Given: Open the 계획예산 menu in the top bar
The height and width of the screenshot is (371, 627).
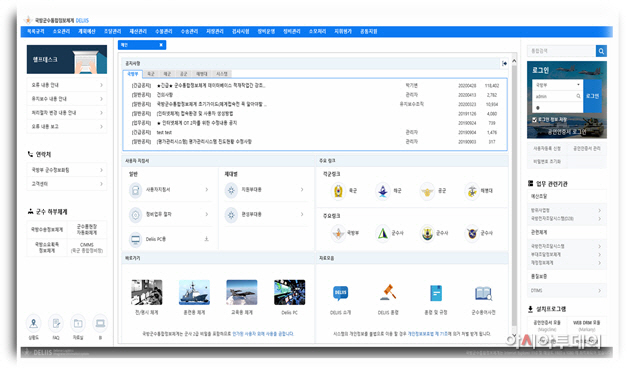Looking at the screenshot, I should (x=87, y=31).
